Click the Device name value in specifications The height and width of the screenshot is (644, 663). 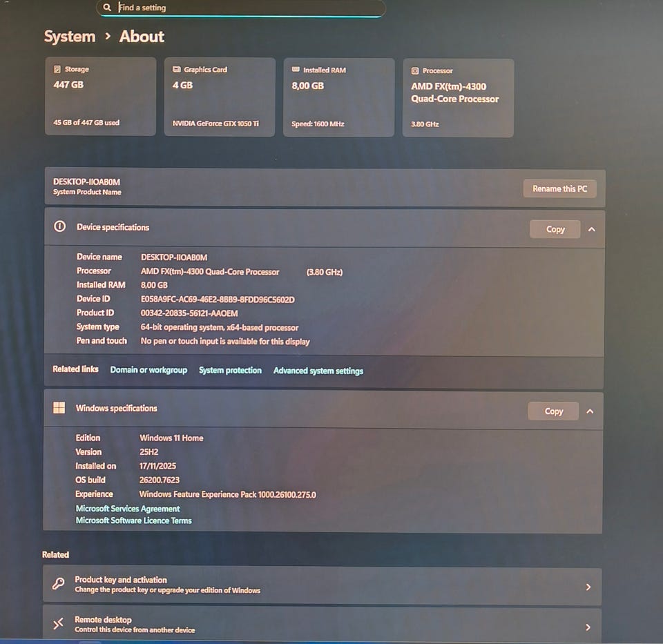(174, 257)
